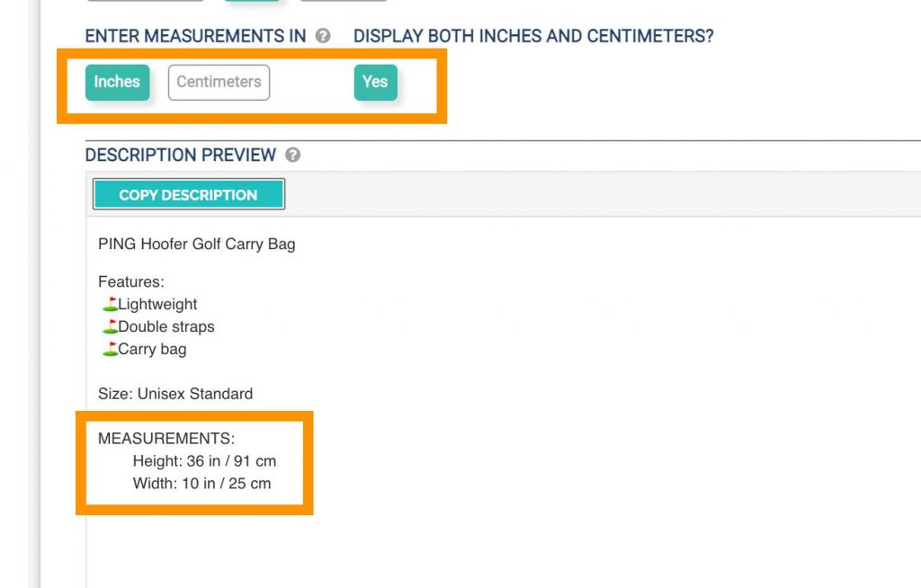Image resolution: width=921 pixels, height=588 pixels.
Task: Click golf flag icon beside Double straps
Action: pos(110,326)
